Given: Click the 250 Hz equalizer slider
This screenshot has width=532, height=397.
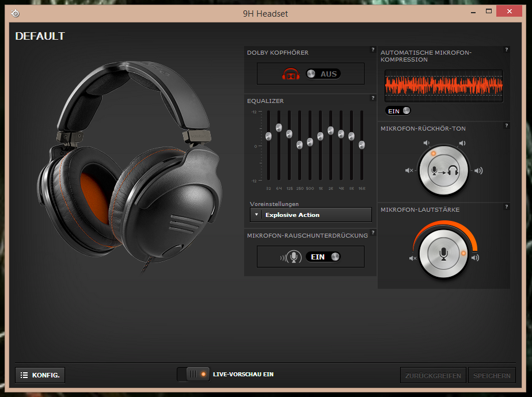Looking at the screenshot, I should tap(299, 145).
